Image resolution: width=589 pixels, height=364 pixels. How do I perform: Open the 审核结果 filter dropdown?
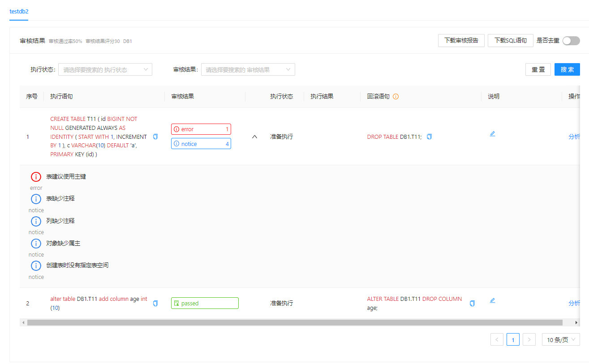[248, 69]
